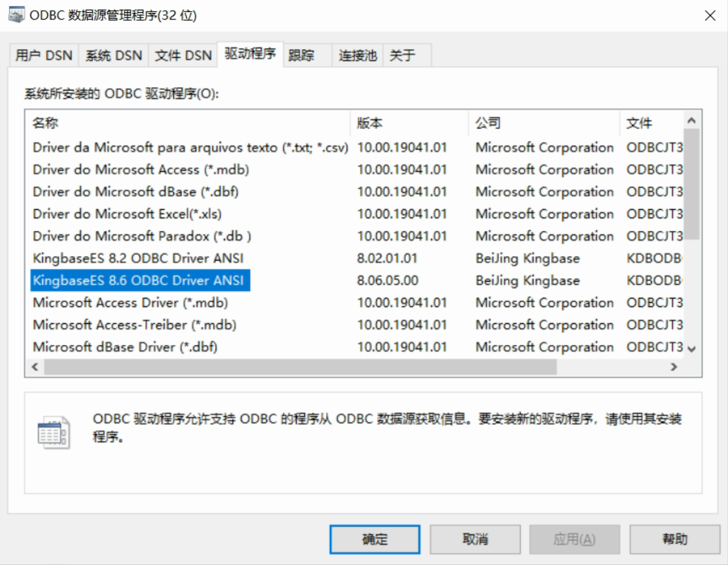728x565 pixels.
Task: Switch to the 用户 DSN tab
Action: coord(44,55)
